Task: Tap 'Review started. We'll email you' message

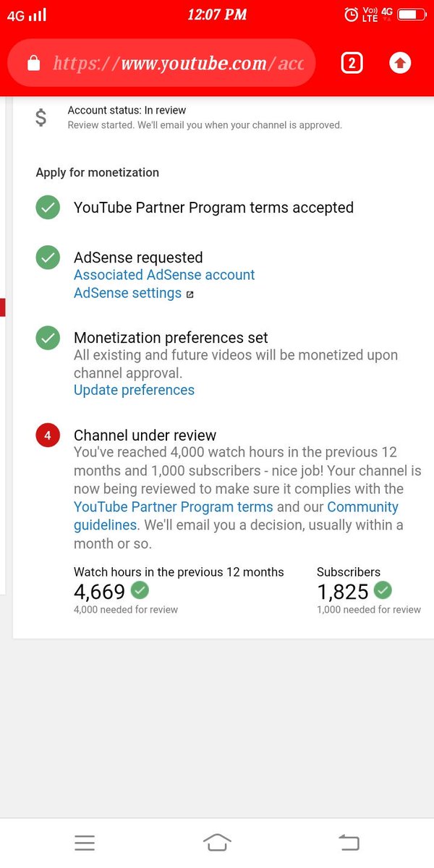Action: pos(205,125)
